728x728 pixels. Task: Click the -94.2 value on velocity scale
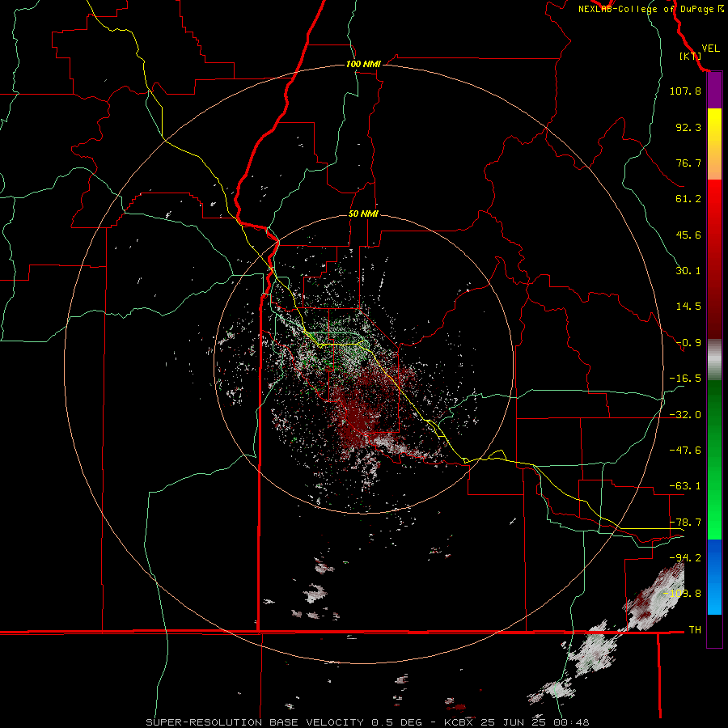point(685,558)
